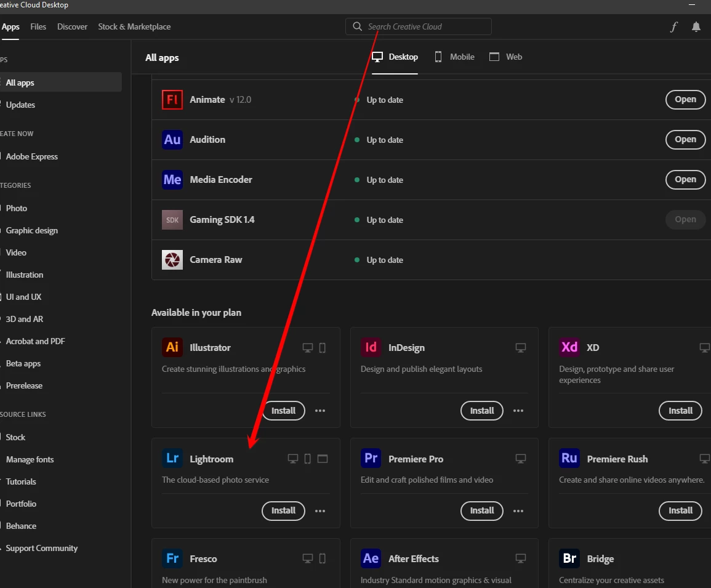Click the After Effects Ae icon
This screenshot has width=711, height=588.
tap(371, 558)
